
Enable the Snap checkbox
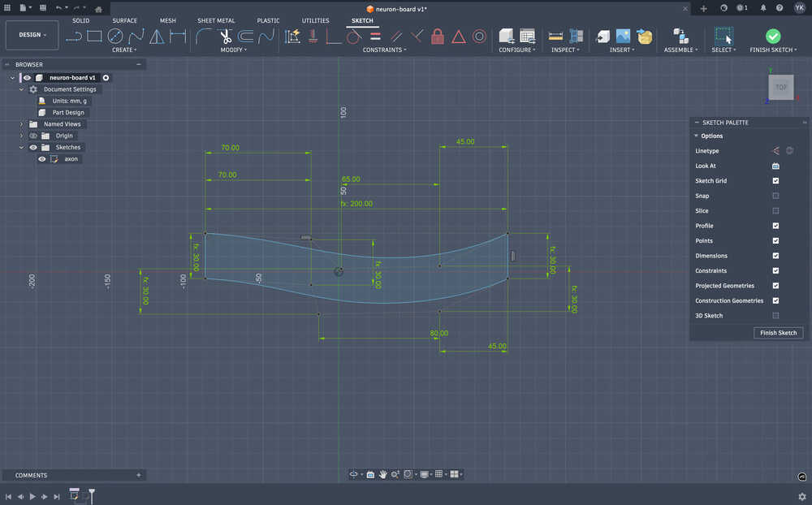click(x=775, y=196)
